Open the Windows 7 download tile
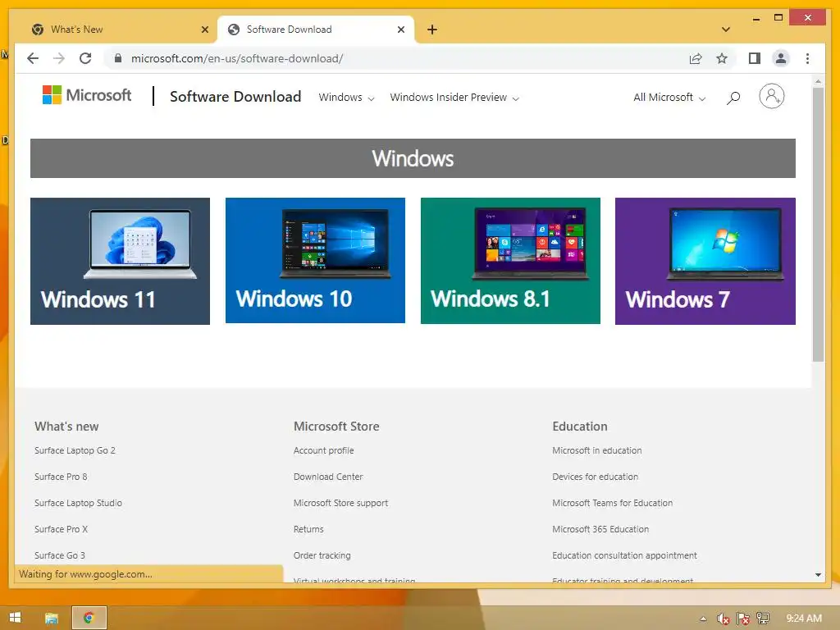 click(705, 261)
